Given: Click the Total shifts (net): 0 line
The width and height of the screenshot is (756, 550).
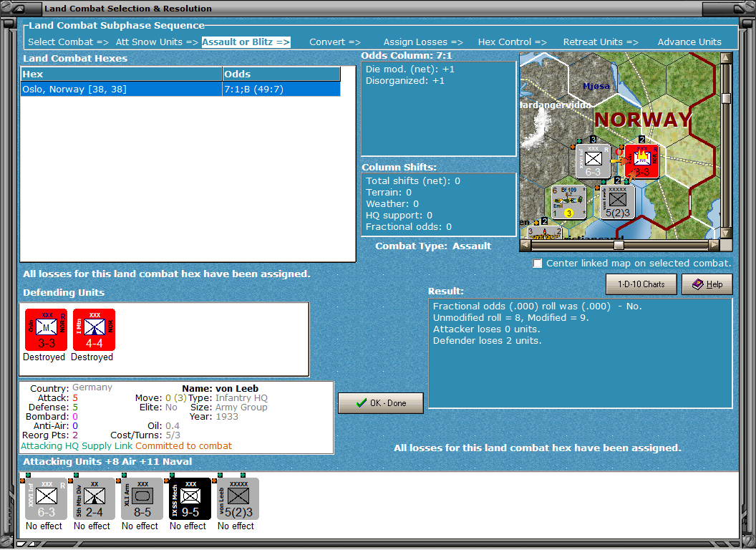Looking at the screenshot, I should point(412,181).
